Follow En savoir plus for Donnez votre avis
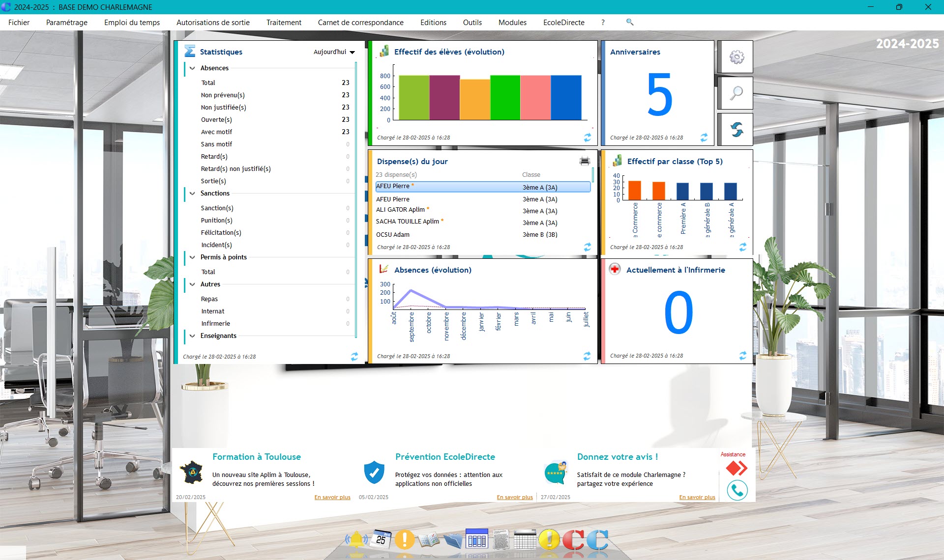The image size is (944, 560). [x=697, y=497]
